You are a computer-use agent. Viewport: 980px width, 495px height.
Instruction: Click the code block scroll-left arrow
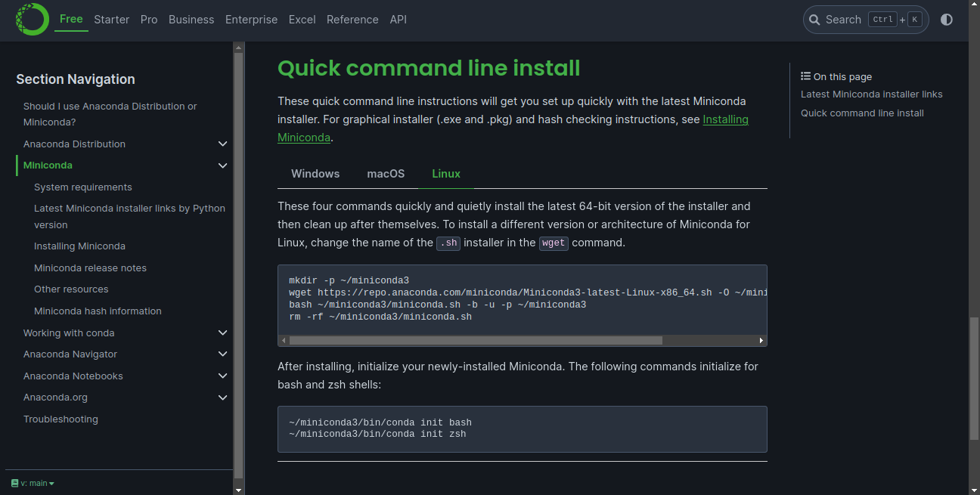[x=284, y=341]
